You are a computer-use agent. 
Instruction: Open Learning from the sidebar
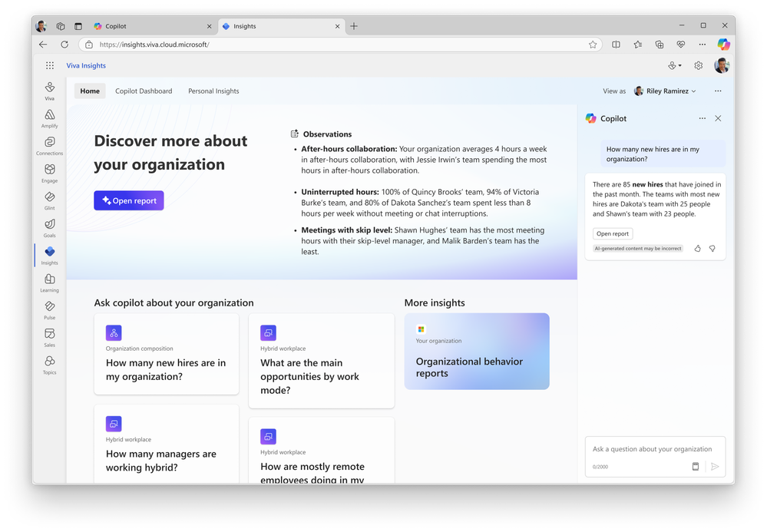49,283
